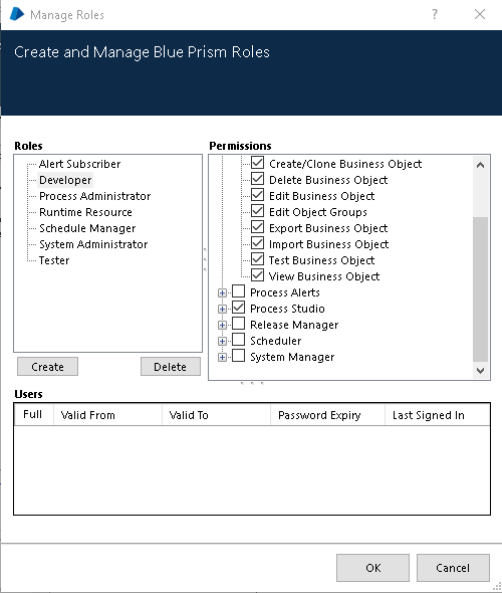502x593 pixels.
Task: Expand the Process Studio tree node
Action: point(222,309)
